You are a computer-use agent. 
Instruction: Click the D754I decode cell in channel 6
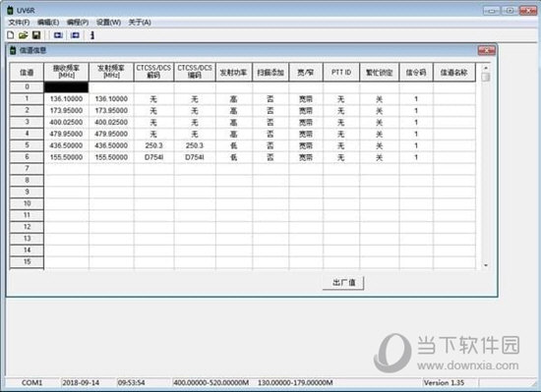(x=153, y=157)
